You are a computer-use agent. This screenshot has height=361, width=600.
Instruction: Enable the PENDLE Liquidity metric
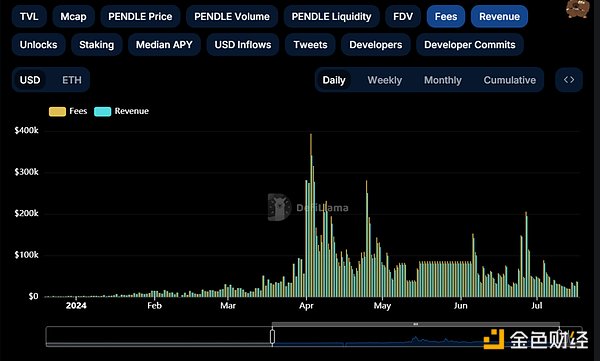331,16
